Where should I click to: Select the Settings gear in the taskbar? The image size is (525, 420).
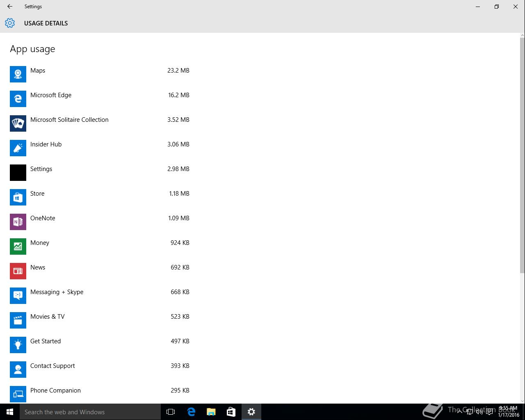(x=251, y=412)
